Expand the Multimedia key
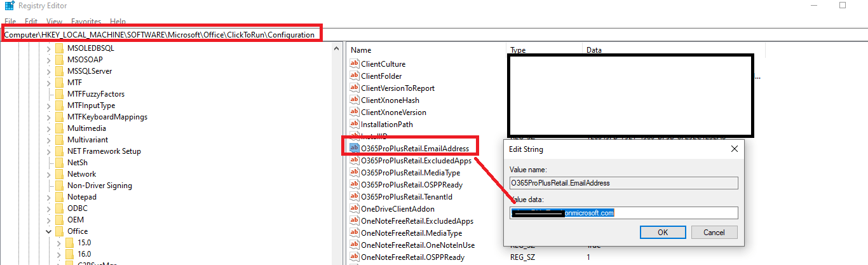The height and width of the screenshot is (265, 868). click(48, 128)
